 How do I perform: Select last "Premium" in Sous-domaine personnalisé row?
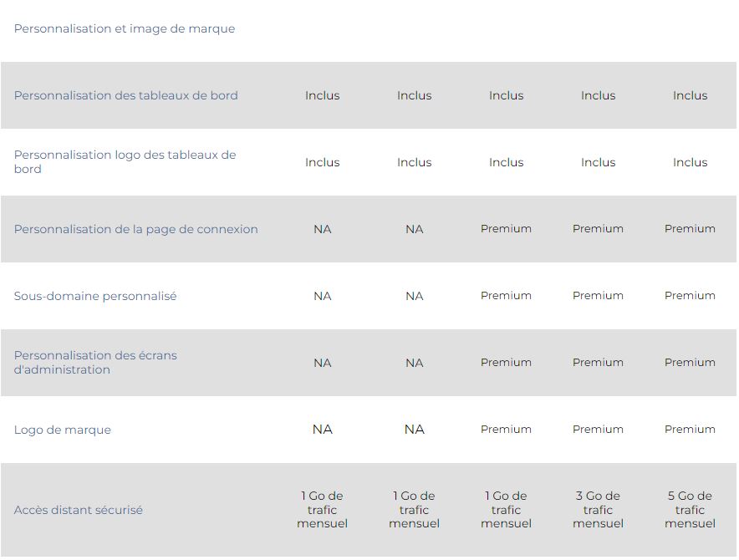pos(691,296)
